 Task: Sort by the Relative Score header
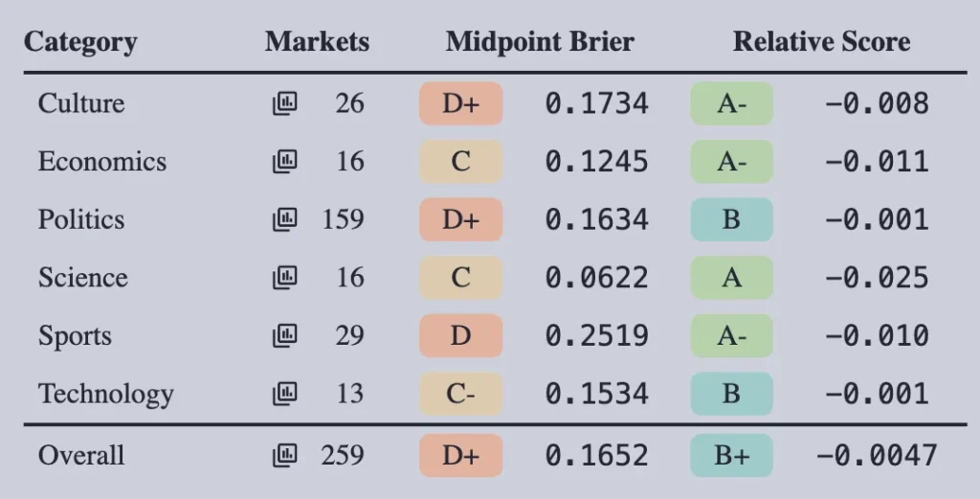point(821,42)
